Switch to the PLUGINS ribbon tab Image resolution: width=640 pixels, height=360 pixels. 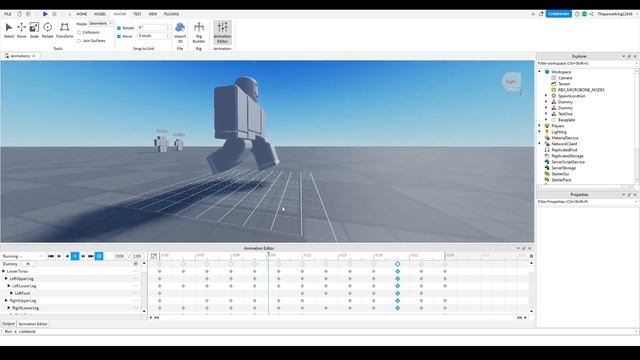[x=171, y=14]
